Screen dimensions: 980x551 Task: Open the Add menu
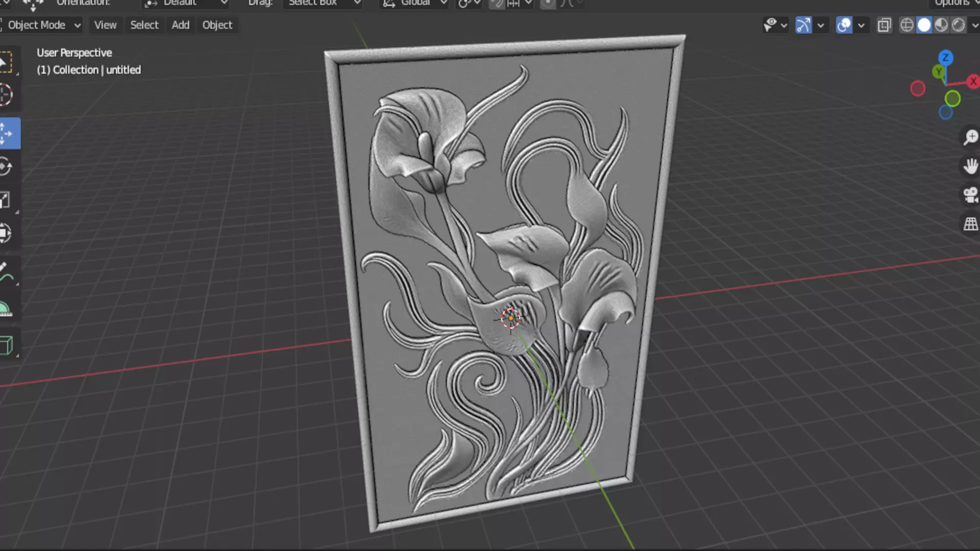click(x=180, y=25)
